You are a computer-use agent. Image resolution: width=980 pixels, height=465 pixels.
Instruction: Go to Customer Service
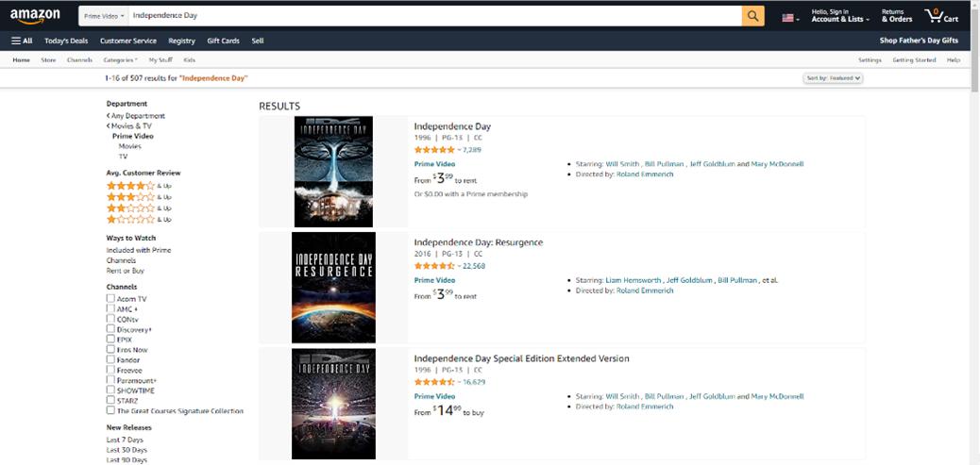pos(128,41)
